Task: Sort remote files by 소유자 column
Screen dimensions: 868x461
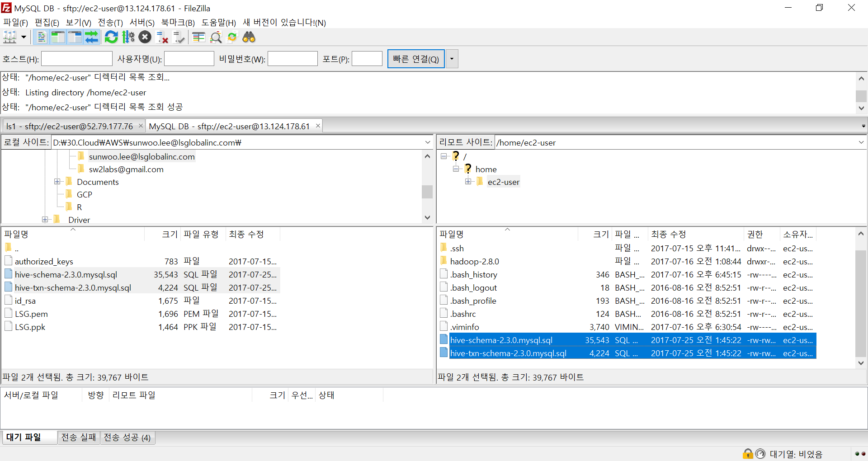Action: click(x=798, y=234)
